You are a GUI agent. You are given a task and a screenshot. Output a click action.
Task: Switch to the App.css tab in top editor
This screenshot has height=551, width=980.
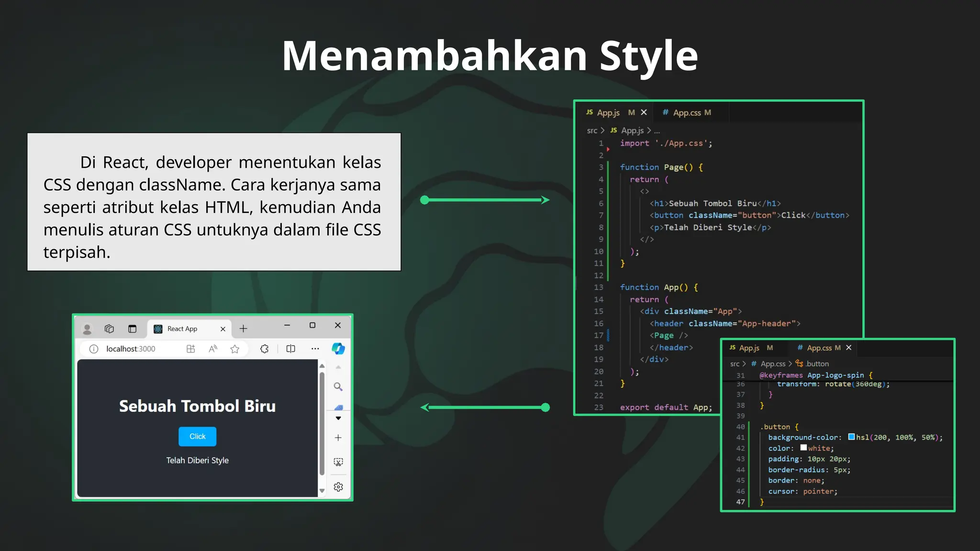(x=687, y=113)
